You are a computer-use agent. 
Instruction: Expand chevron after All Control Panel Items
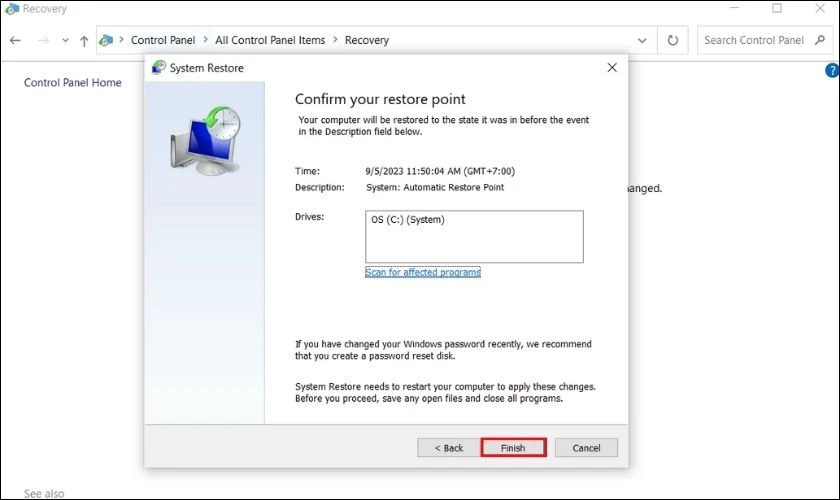point(335,40)
